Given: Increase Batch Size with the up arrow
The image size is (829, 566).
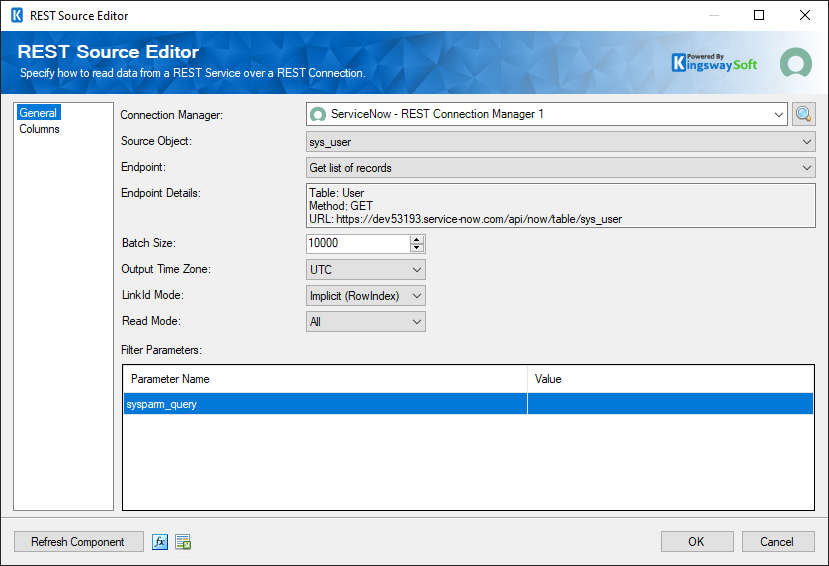Looking at the screenshot, I should pos(417,239).
